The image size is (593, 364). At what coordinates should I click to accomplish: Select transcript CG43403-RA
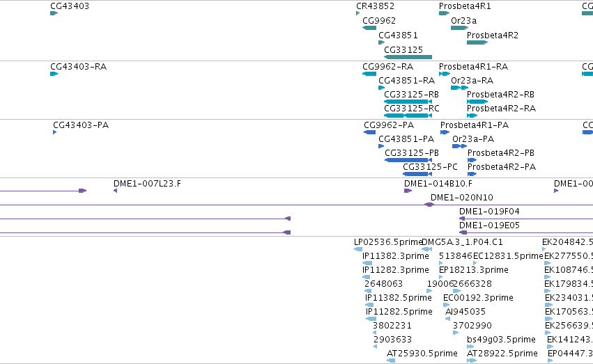(78, 67)
